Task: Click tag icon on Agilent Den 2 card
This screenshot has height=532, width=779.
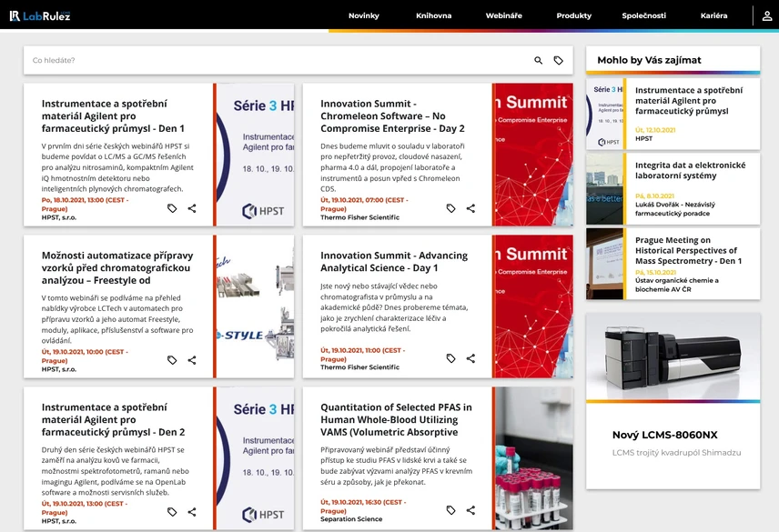Action: tap(172, 512)
